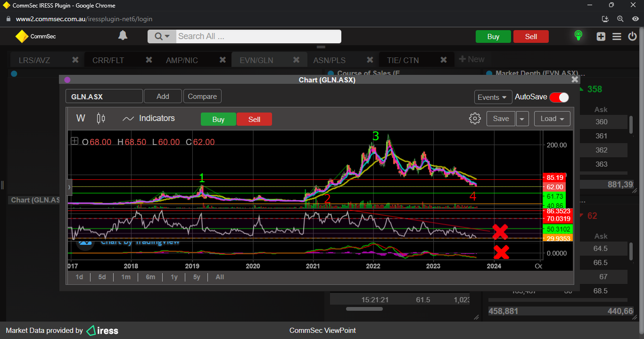
Task: Close the EVN/GLN tab
Action: (297, 60)
